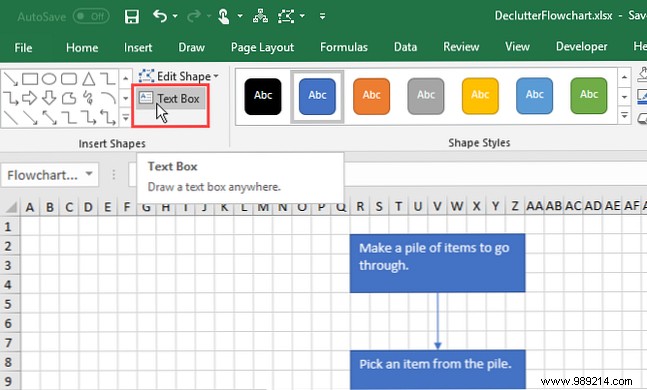Expand the Insert Shapes gallery More arrow
Screen dimensions: 647x390
(x=125, y=119)
